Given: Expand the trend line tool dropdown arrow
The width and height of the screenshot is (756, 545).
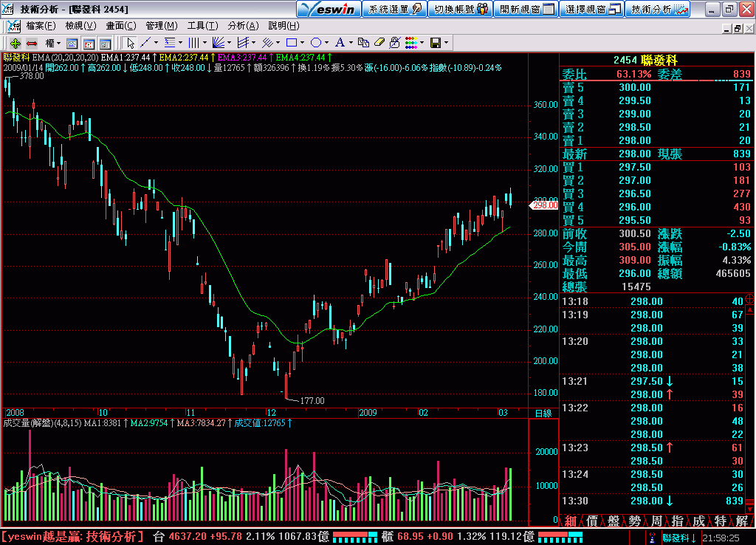Looking at the screenshot, I should pos(156,43).
